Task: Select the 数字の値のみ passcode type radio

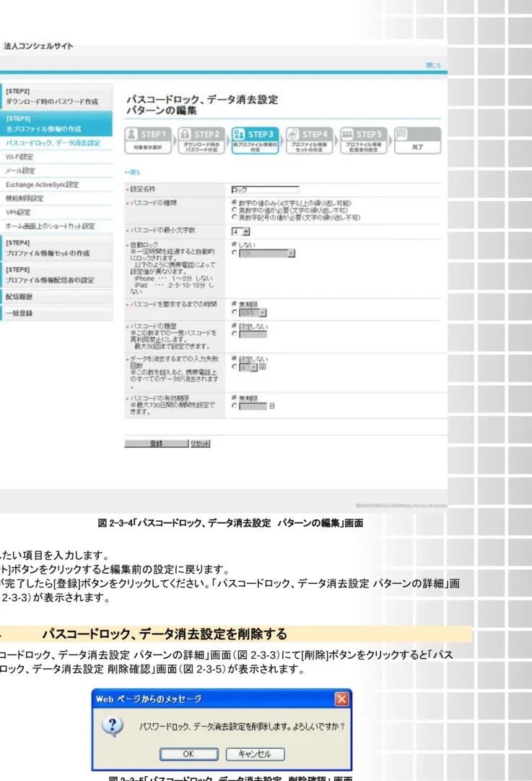Action: 235,203
